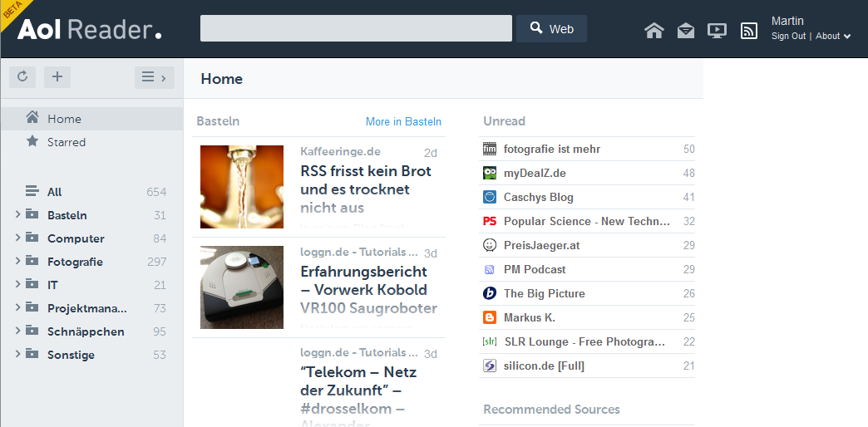Click the RSS feed icon in header
Viewport: 868px width, 427px height.
[x=748, y=31]
